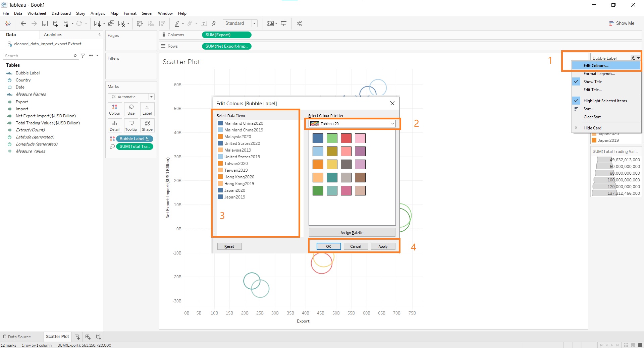Click OK in Edit Colours dialog
The height and width of the screenshot is (348, 644).
(329, 246)
